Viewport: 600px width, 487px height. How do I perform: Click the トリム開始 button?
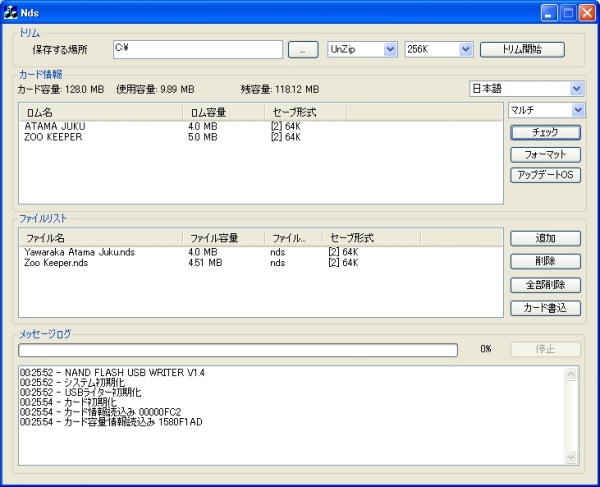click(x=522, y=49)
